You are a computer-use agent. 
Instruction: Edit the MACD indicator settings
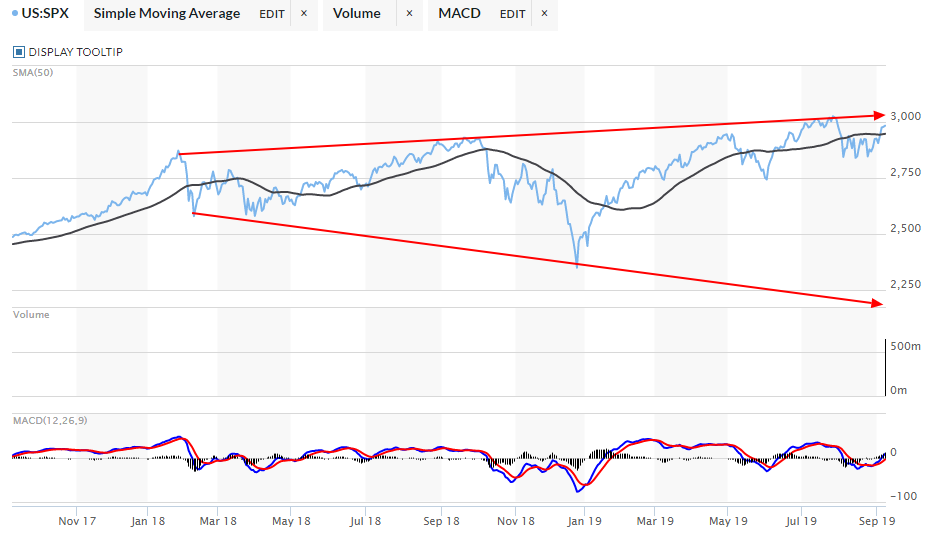tap(512, 14)
